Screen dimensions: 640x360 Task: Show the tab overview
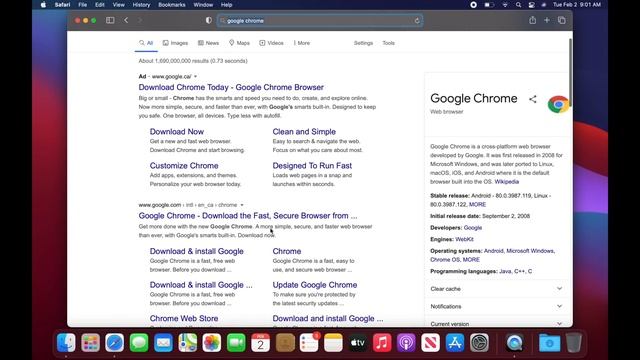click(x=562, y=20)
